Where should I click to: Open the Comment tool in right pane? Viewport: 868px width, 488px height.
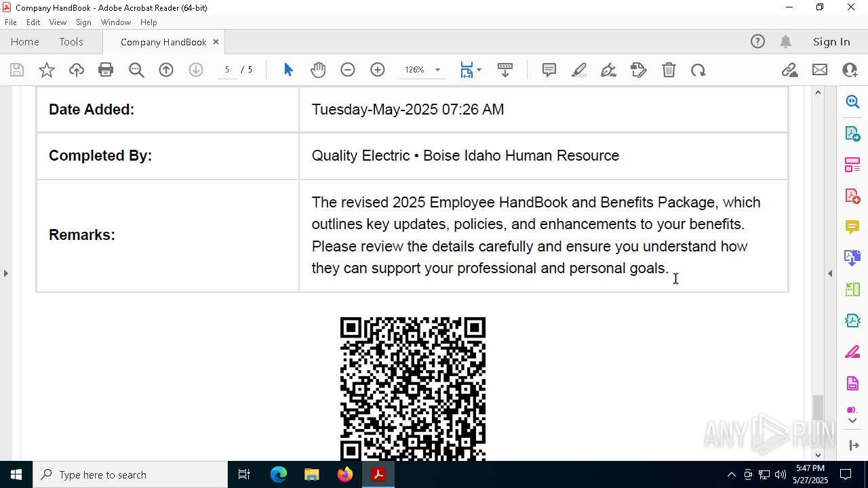point(852,227)
